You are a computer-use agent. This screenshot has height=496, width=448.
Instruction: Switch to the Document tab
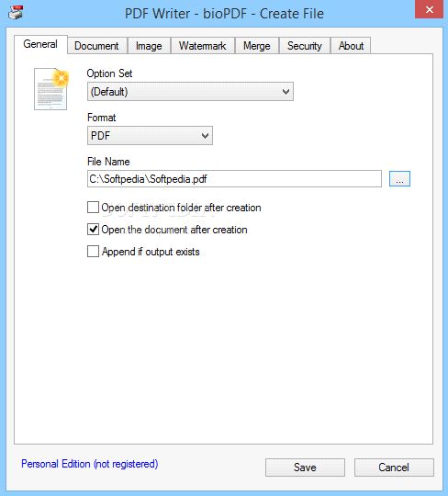coord(96,46)
